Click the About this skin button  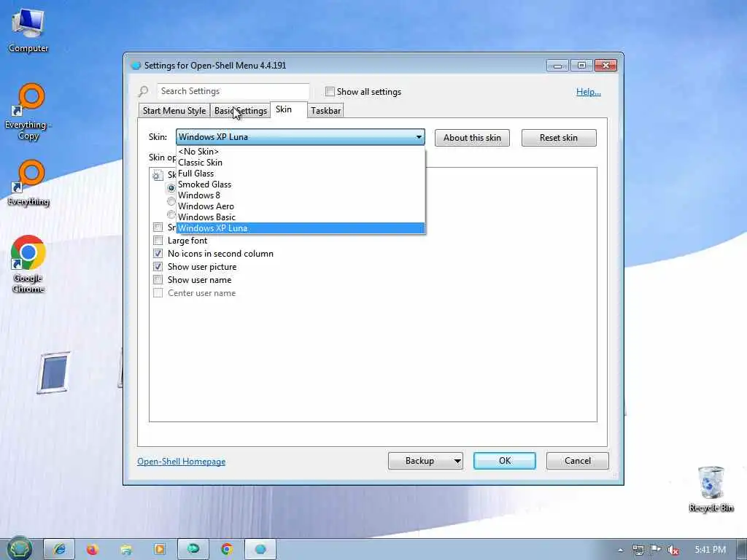[472, 138]
